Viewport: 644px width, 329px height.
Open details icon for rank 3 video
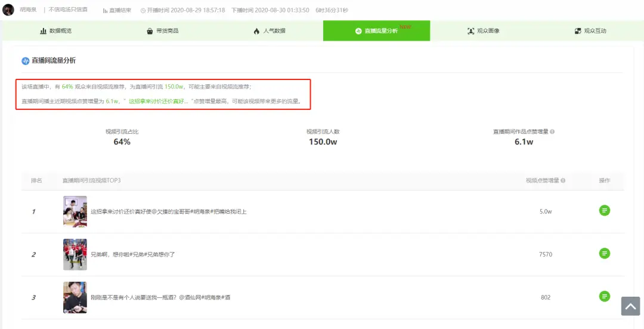tap(604, 296)
